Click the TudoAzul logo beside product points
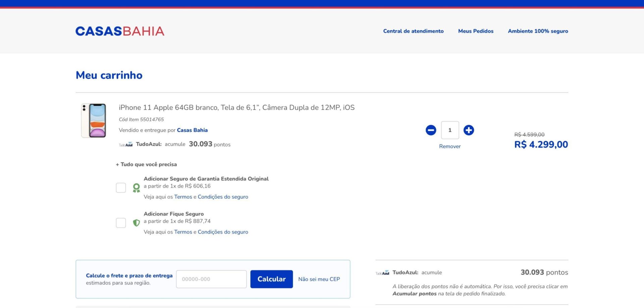Image resolution: width=644 pixels, height=308 pixels. (x=126, y=145)
